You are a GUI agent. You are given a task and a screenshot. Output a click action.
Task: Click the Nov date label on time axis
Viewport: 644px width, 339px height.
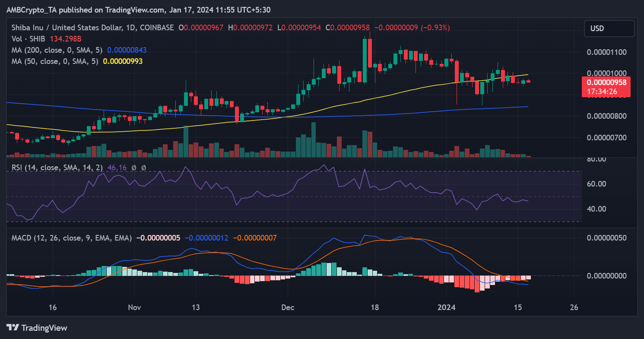134,307
